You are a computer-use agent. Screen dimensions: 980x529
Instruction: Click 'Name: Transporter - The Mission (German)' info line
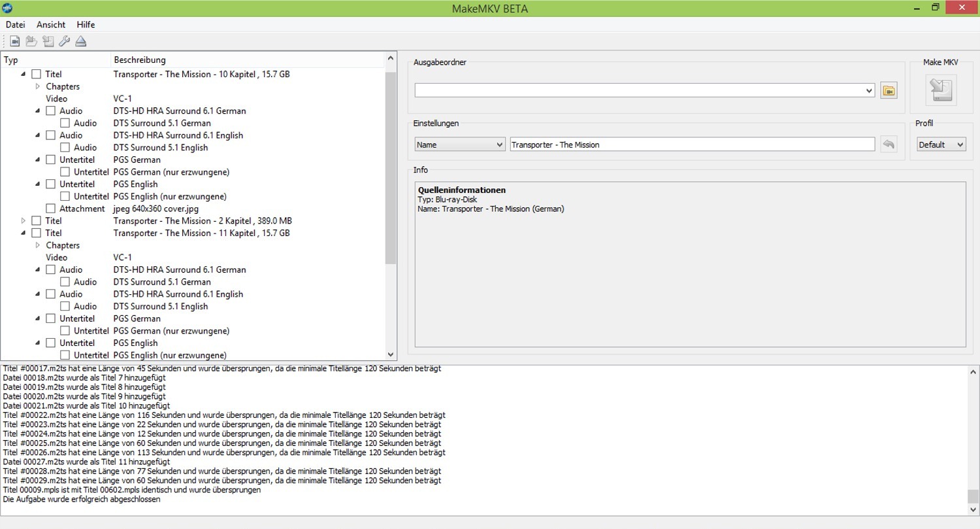(491, 209)
